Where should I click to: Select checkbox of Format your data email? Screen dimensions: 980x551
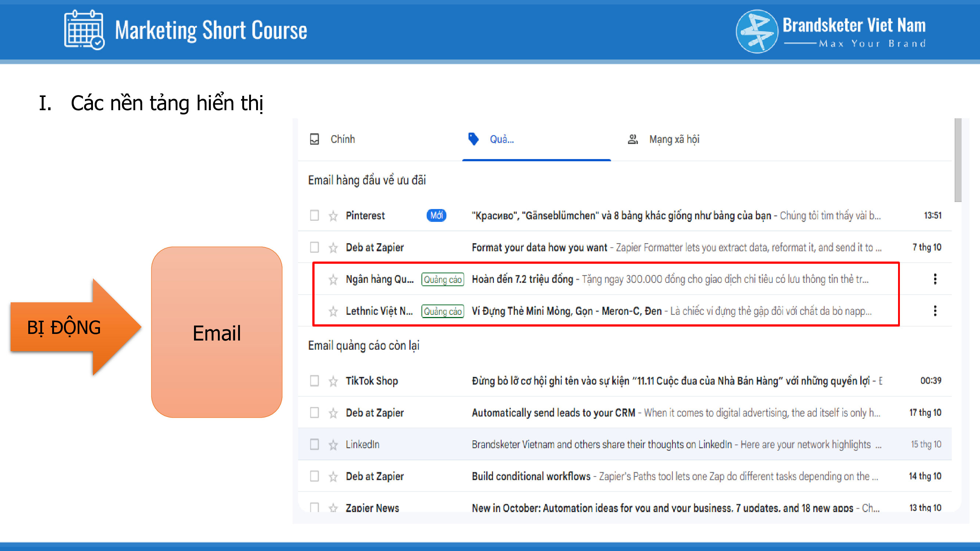tap(314, 247)
